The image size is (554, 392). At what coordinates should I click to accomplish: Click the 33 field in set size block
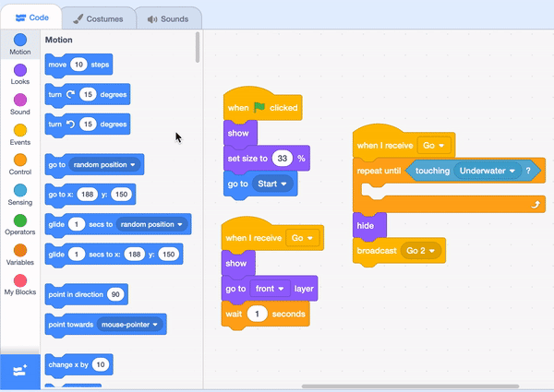[283, 159]
